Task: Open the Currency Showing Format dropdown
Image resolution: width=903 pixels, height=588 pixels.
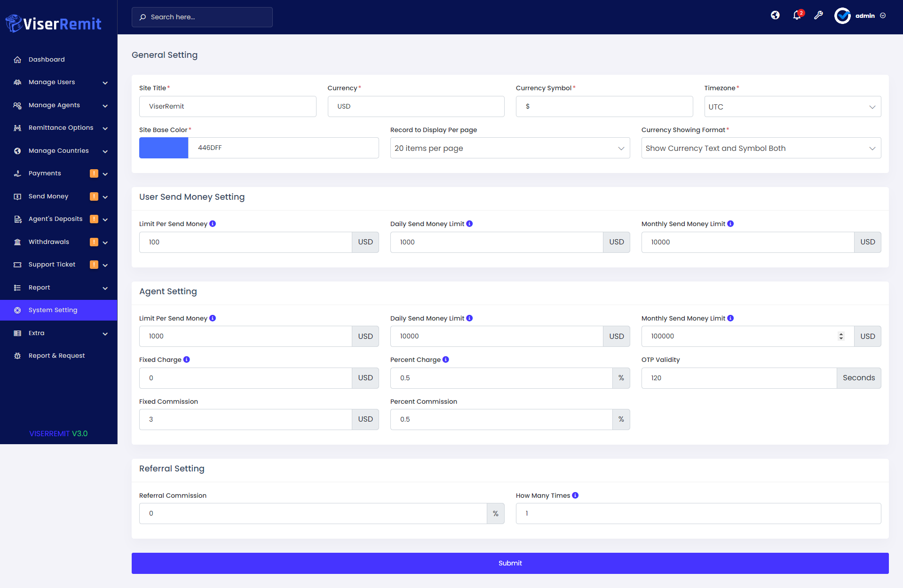Action: (761, 148)
